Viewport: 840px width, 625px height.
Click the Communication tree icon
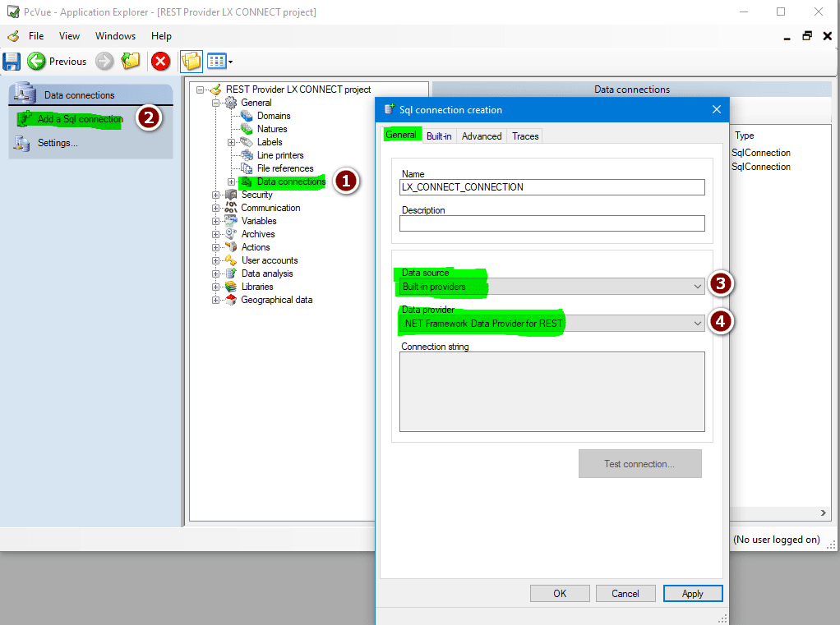pos(231,208)
